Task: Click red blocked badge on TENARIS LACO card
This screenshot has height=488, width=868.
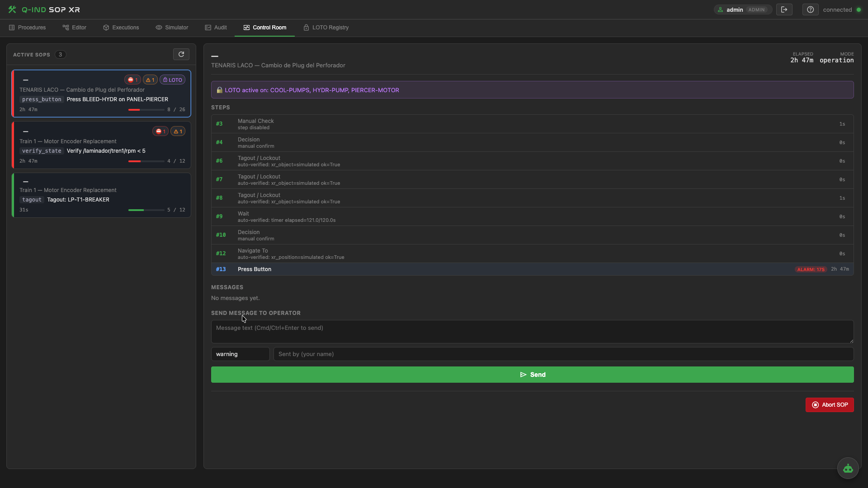Action: pyautogui.click(x=132, y=80)
